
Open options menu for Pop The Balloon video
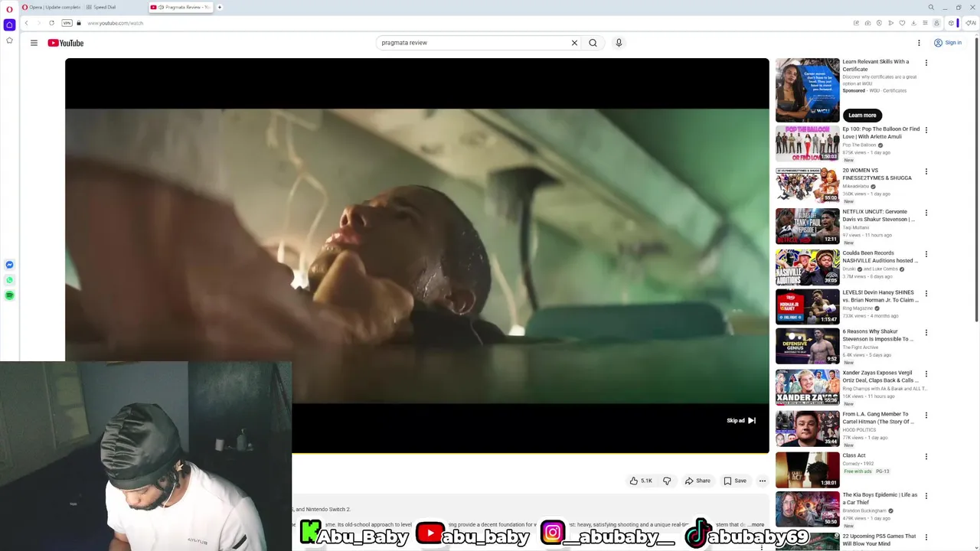click(x=926, y=130)
